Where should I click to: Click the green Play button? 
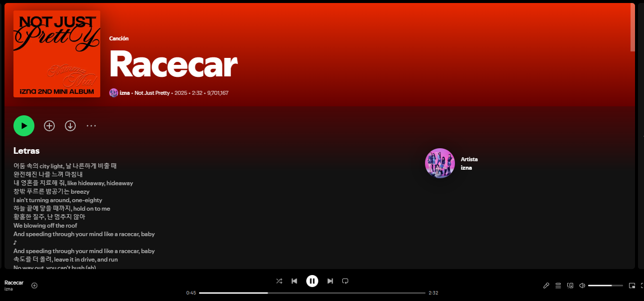(24, 126)
